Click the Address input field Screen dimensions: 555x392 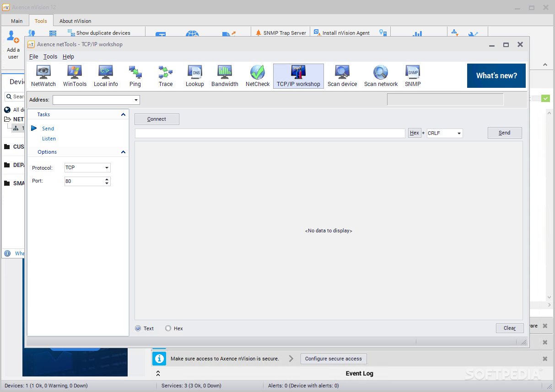point(93,100)
